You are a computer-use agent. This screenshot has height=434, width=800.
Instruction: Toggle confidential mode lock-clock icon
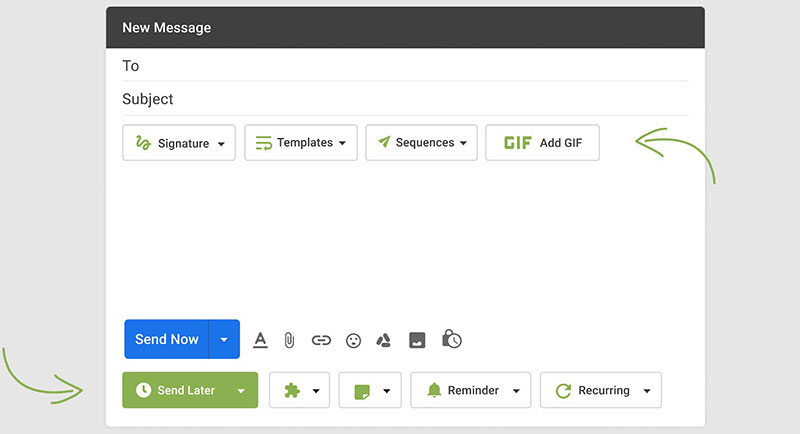pos(452,339)
